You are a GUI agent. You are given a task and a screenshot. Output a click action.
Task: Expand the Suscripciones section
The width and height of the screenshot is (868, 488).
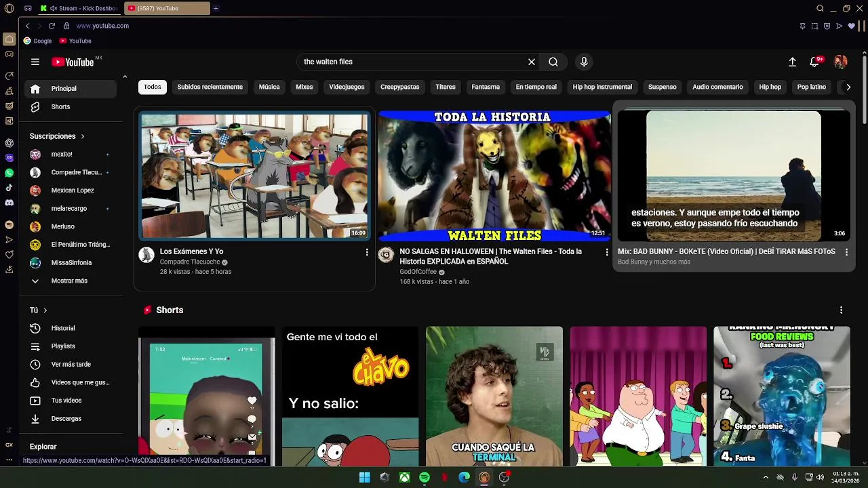click(x=57, y=136)
